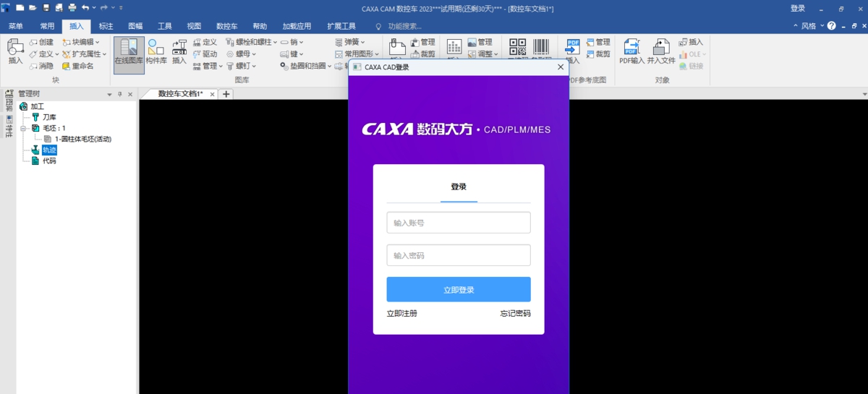Viewport: 868px width, 394px height.
Task: Click the 管理 image management tool beside 调整
Action: coord(480,42)
